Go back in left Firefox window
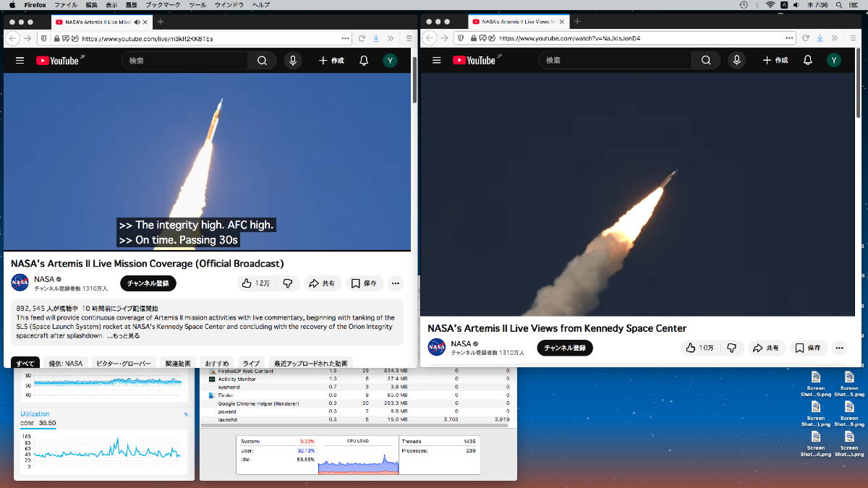Screen dimensions: 868x488 coord(12,38)
